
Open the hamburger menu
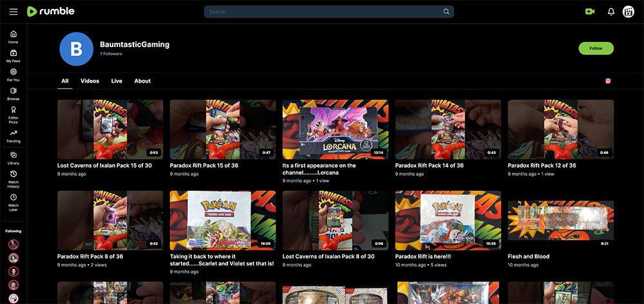click(x=14, y=12)
